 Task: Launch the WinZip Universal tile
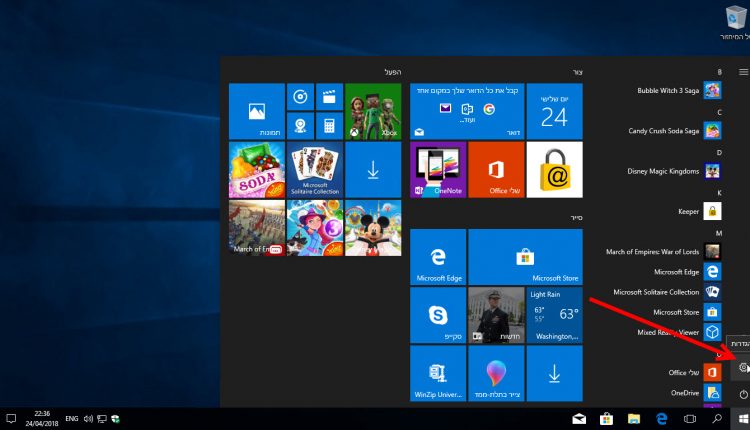point(438,374)
